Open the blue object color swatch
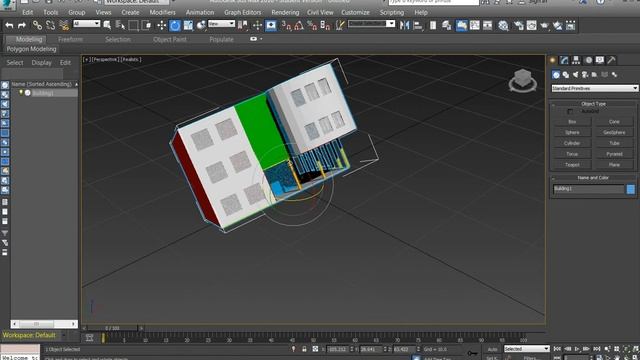Image resolution: width=640 pixels, height=360 pixels. pos(631,189)
